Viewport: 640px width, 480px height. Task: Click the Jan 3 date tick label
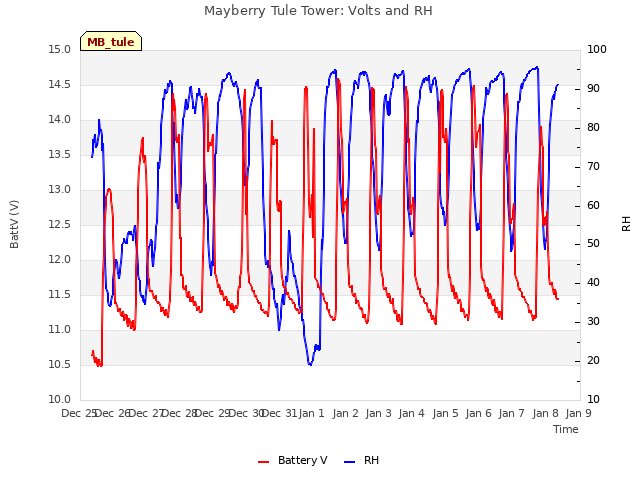pyautogui.click(x=378, y=413)
